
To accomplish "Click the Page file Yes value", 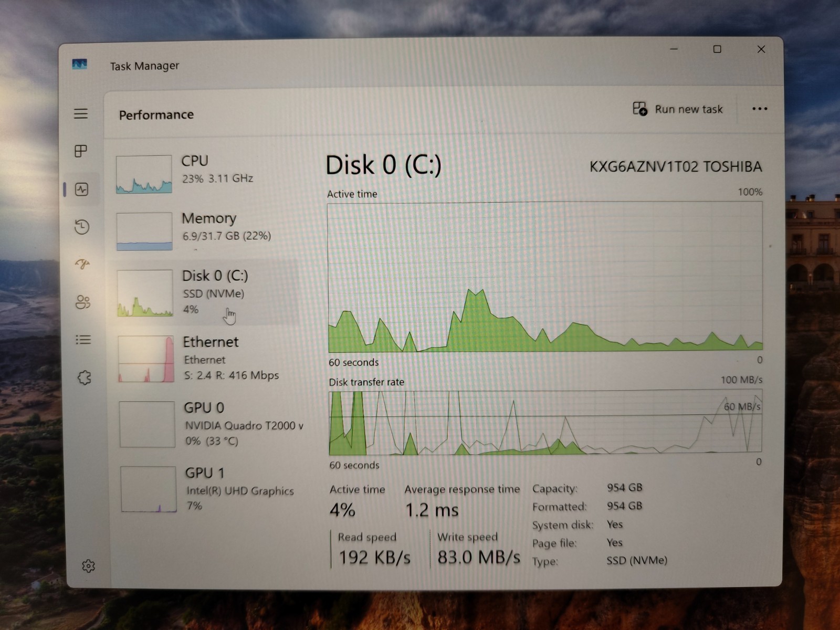I will coord(615,542).
